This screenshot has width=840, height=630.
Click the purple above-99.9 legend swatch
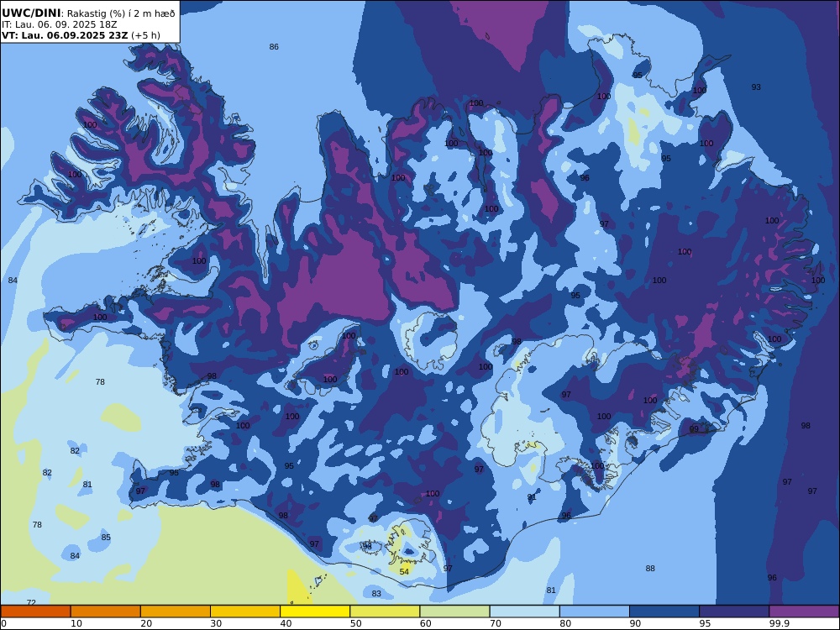point(804,612)
